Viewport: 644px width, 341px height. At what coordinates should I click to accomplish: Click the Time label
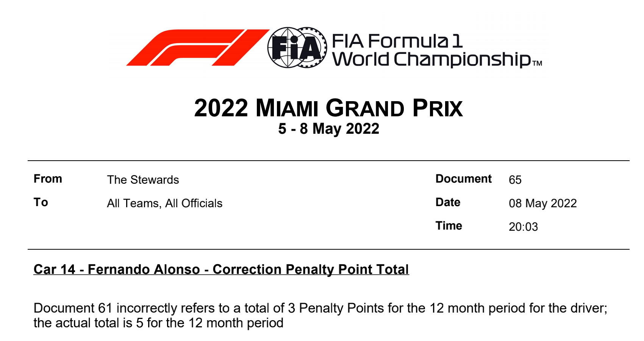click(449, 226)
